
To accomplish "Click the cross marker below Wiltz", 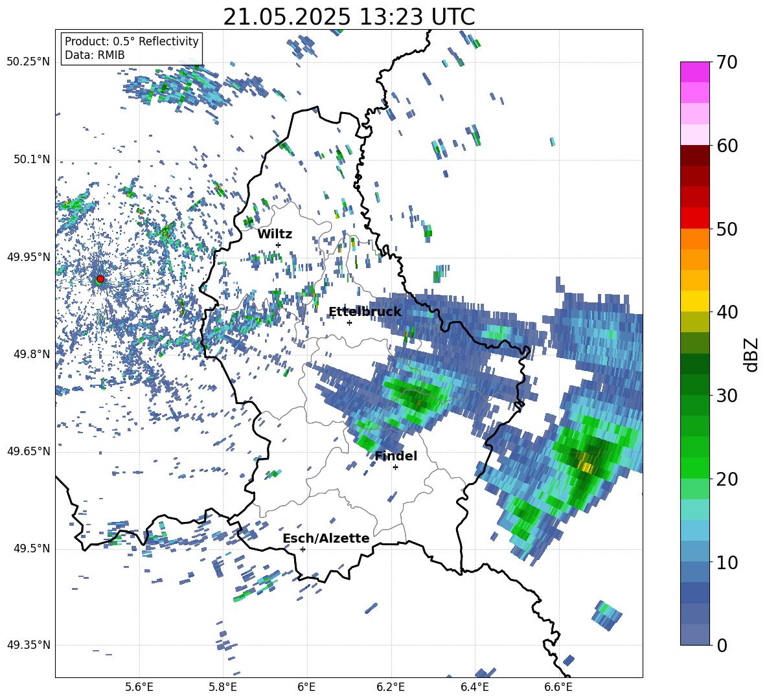I will click(279, 245).
